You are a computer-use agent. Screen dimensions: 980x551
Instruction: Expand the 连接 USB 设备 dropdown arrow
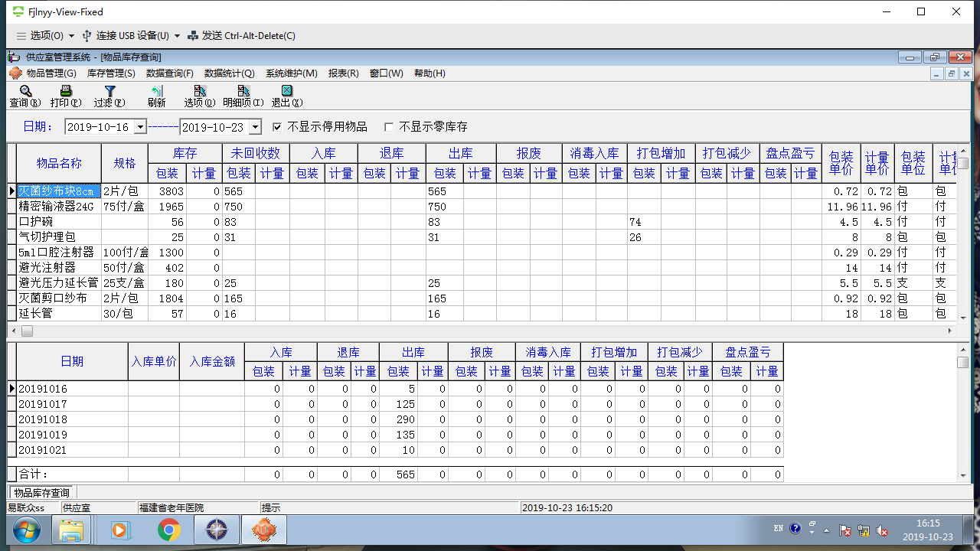177,36
